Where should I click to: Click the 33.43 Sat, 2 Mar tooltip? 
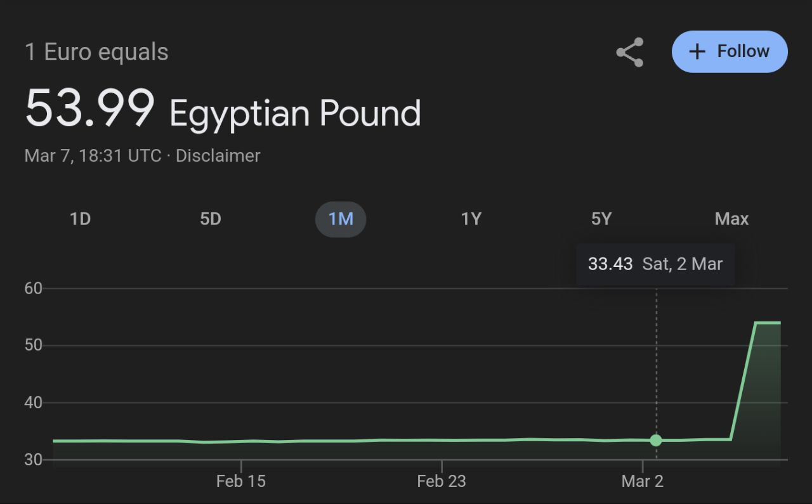pyautogui.click(x=655, y=264)
